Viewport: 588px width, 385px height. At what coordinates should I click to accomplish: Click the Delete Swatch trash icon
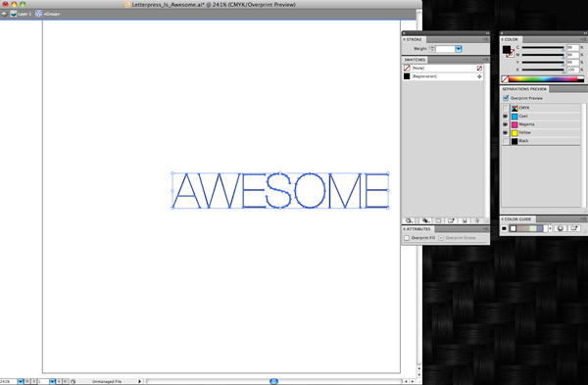(x=477, y=220)
